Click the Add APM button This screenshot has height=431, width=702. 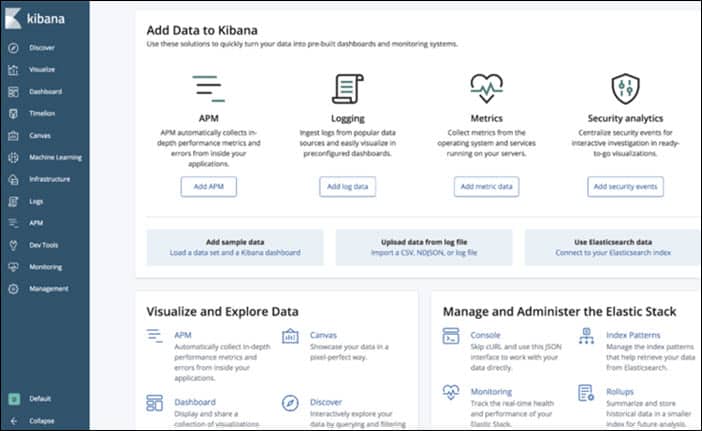pos(209,187)
